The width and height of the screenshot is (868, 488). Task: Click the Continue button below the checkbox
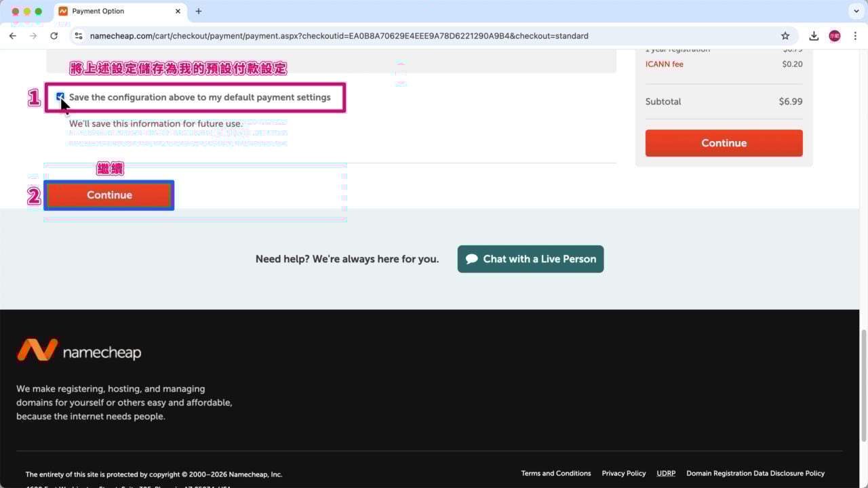tap(109, 195)
